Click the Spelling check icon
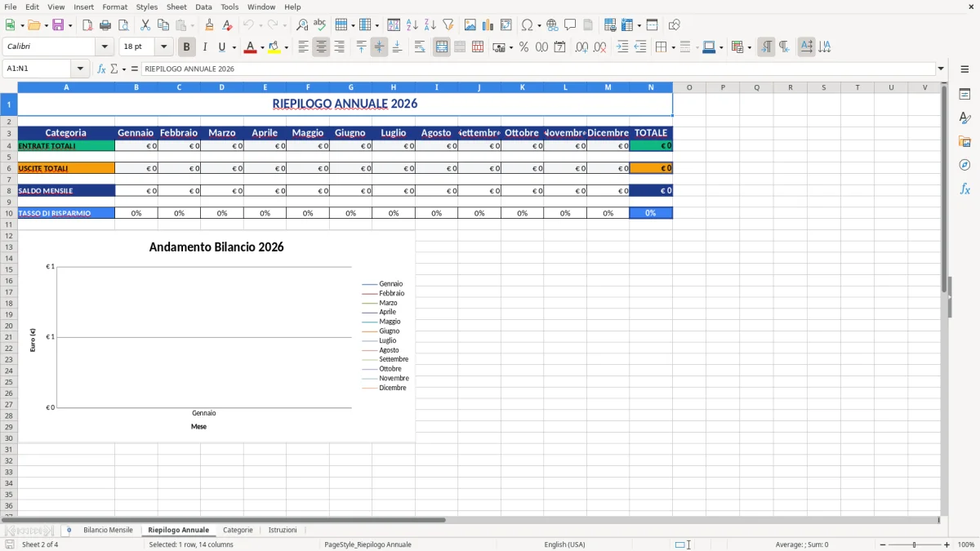The height and width of the screenshot is (551, 980). tap(320, 25)
